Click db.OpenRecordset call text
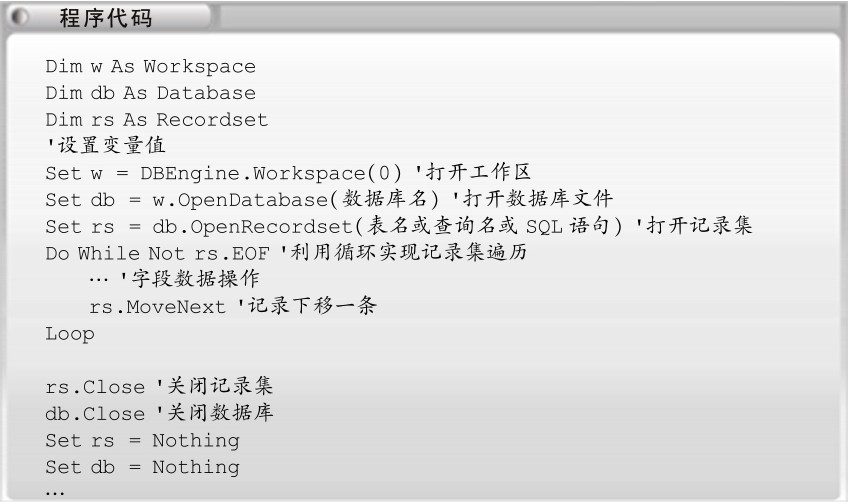849x504 pixels. tap(387, 226)
